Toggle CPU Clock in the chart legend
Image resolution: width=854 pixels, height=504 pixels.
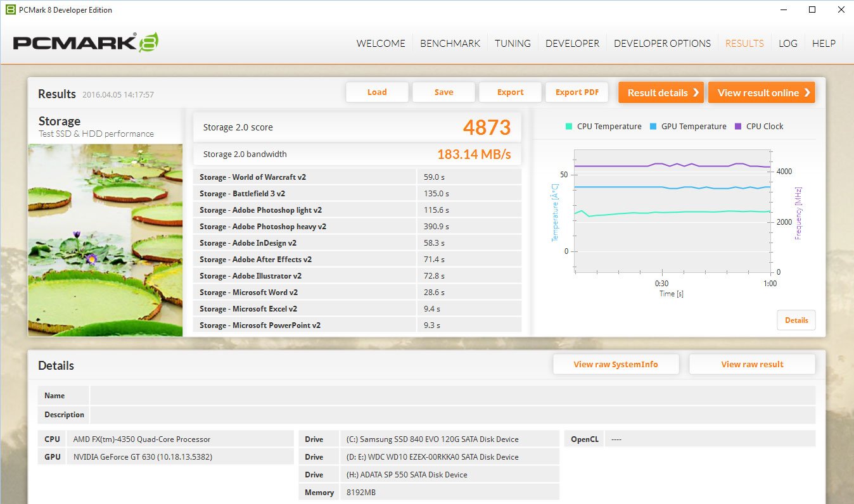pos(759,126)
